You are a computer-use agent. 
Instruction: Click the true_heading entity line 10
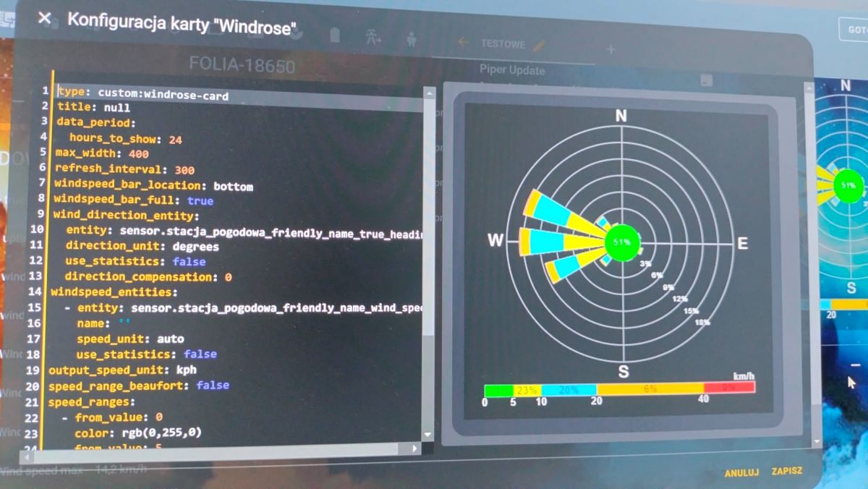[244, 231]
